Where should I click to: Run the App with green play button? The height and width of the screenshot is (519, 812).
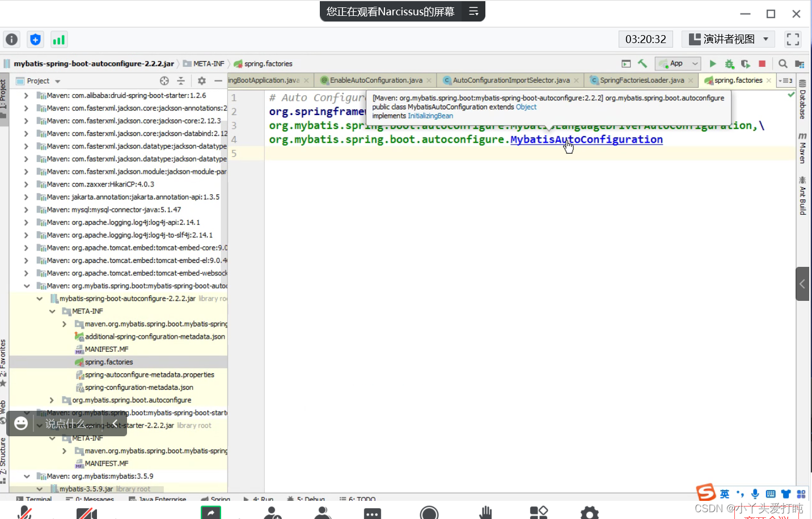pos(713,63)
